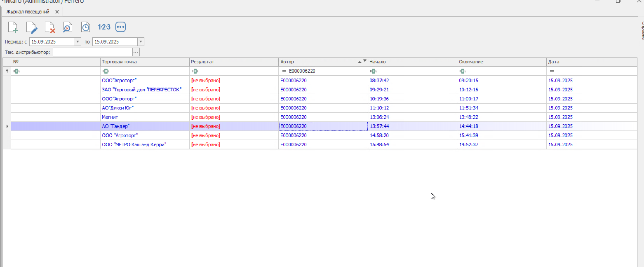
Task: Click start time 14:58:20 cell
Action: click(413, 136)
